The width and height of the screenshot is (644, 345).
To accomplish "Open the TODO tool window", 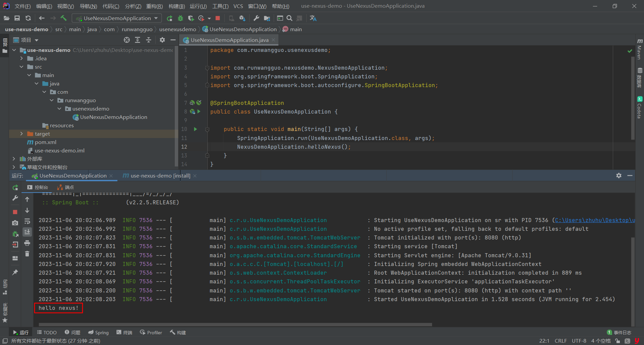I will pyautogui.click(x=47, y=333).
